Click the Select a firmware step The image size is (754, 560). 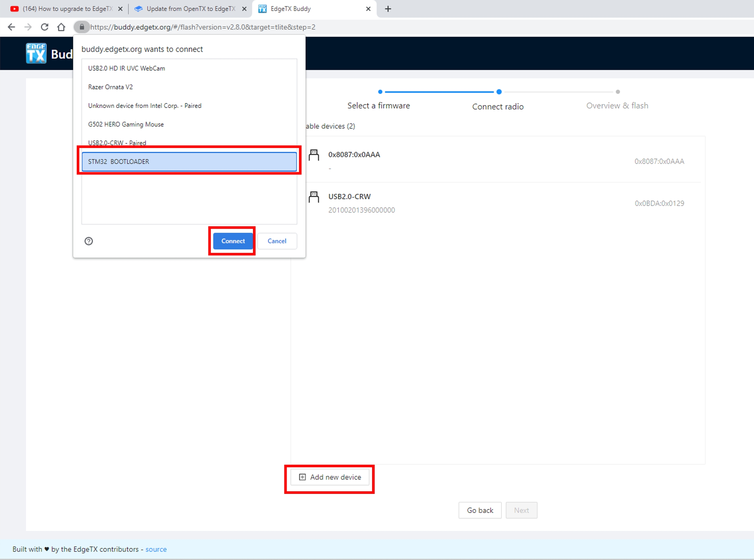(379, 106)
